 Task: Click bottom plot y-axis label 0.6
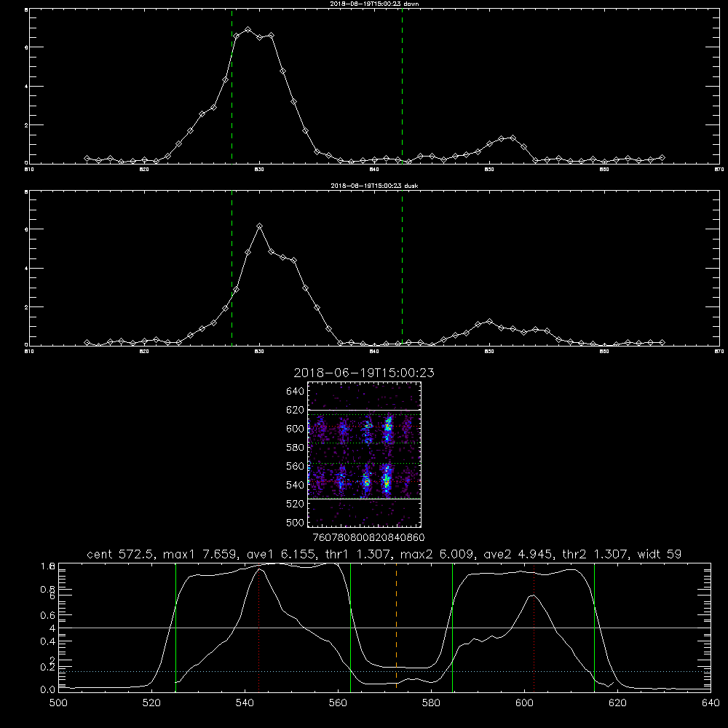[48, 615]
